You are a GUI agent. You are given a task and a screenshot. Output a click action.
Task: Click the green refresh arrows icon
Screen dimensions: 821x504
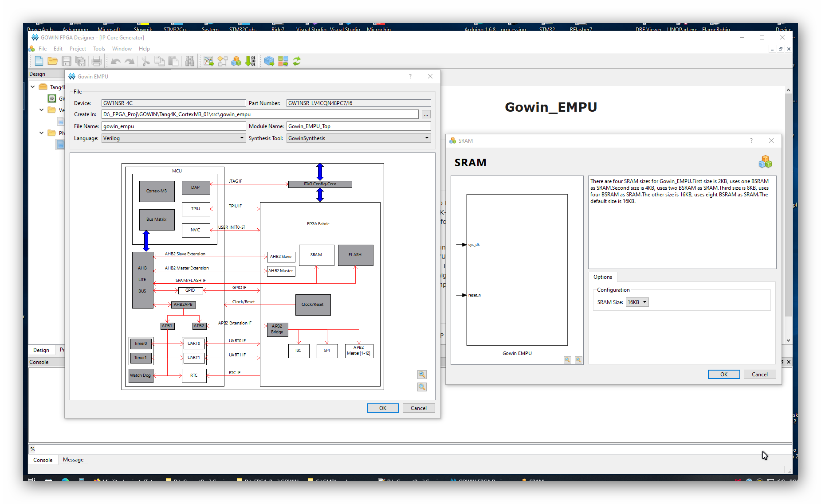click(297, 61)
